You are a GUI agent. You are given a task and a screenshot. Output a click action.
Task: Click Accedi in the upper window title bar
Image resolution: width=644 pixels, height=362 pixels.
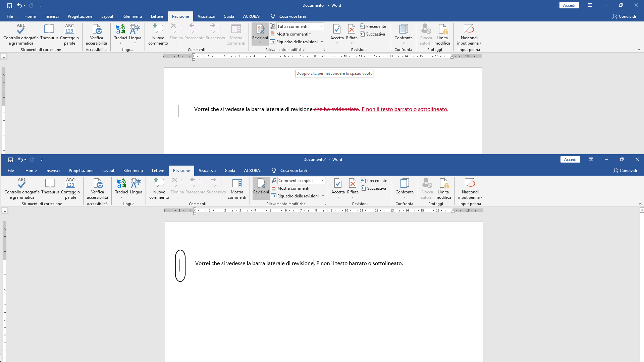[569, 5]
